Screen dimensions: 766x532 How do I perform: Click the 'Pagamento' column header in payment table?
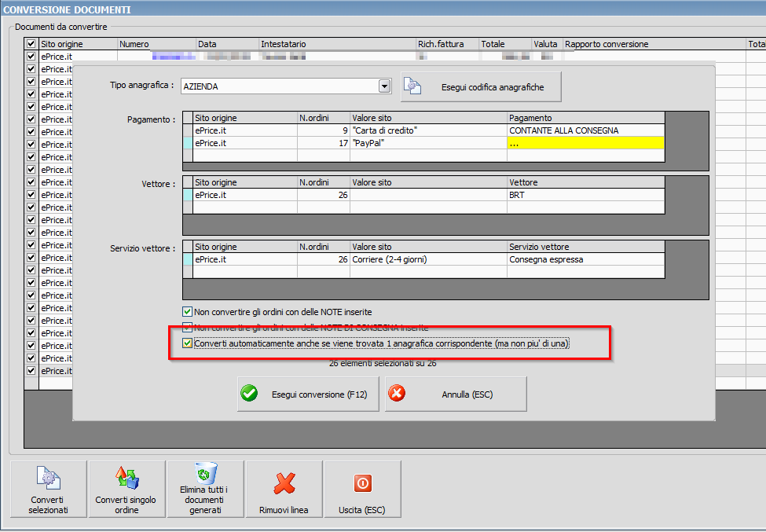click(x=586, y=118)
